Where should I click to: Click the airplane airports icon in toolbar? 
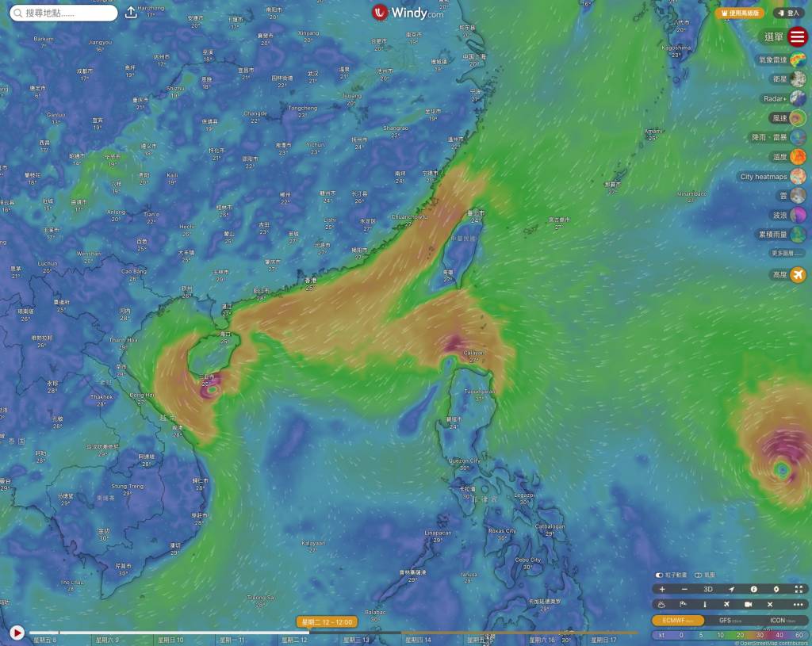coord(726,604)
